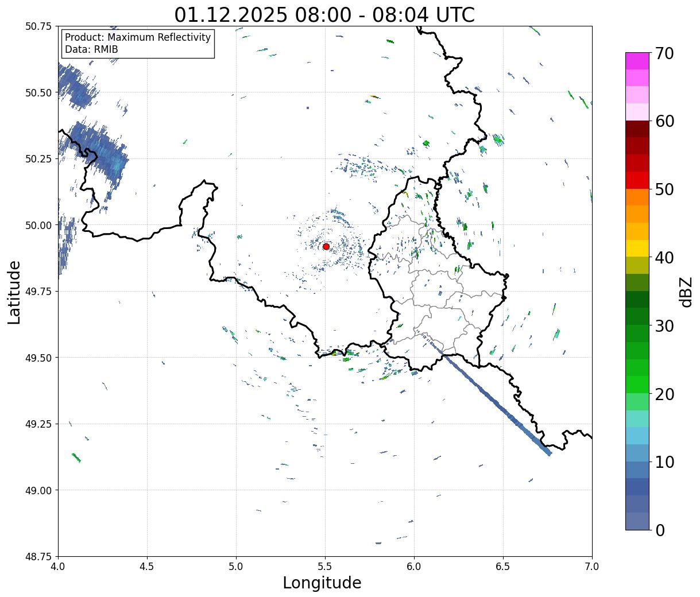Click the yellow swatch just above 40 dBZ
The image size is (700, 597).
(x=637, y=249)
